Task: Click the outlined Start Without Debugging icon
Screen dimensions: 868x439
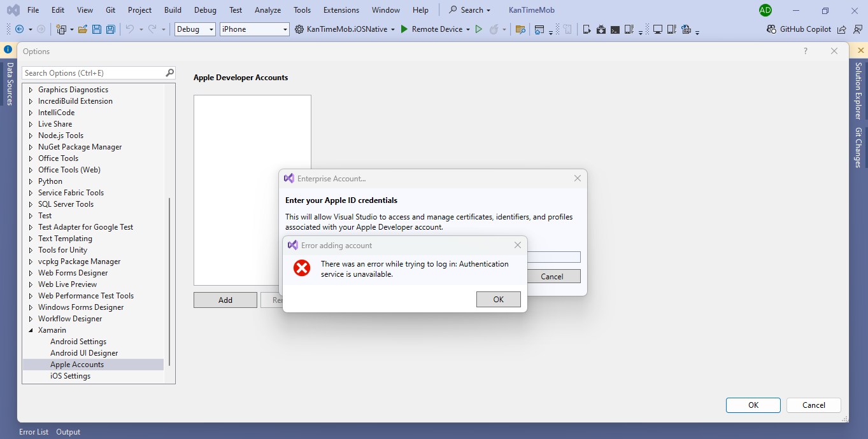Action: (x=479, y=29)
